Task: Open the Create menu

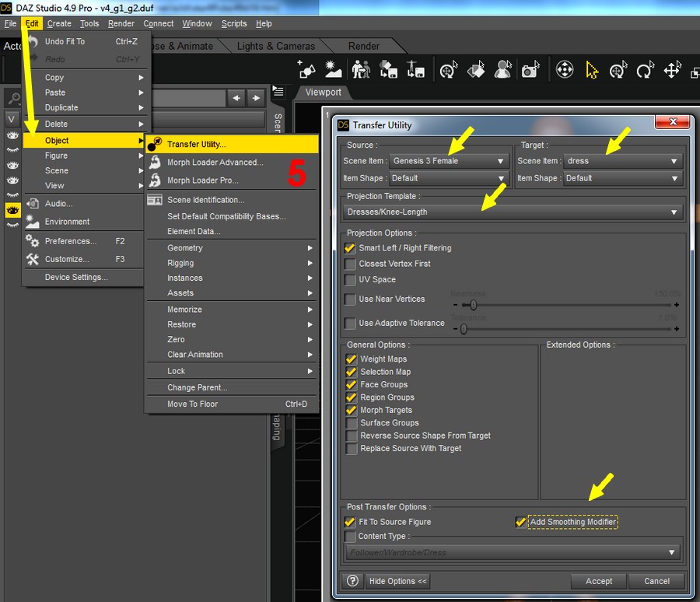Action: [59, 23]
